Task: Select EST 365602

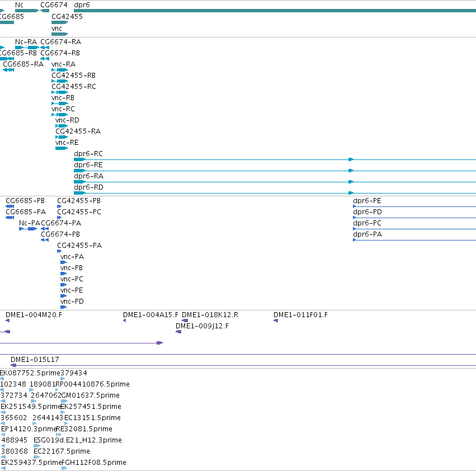Action: 13,418
